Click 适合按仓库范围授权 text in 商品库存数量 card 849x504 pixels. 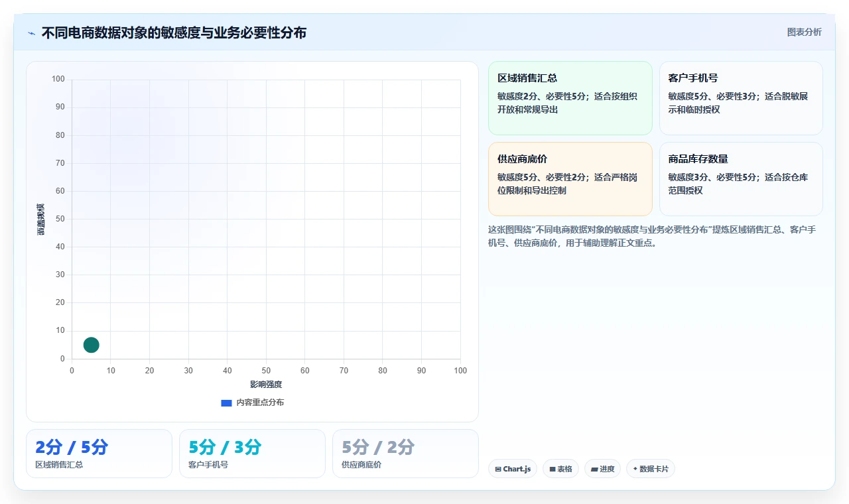(738, 184)
